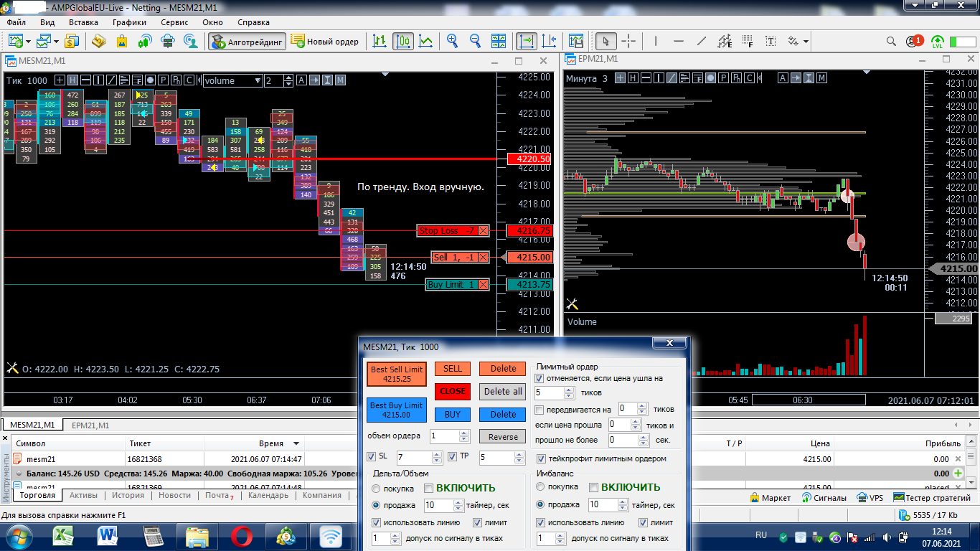This screenshot has width=980, height=551.
Task: Click the объем ордера spinner arrows
Action: coord(464,436)
